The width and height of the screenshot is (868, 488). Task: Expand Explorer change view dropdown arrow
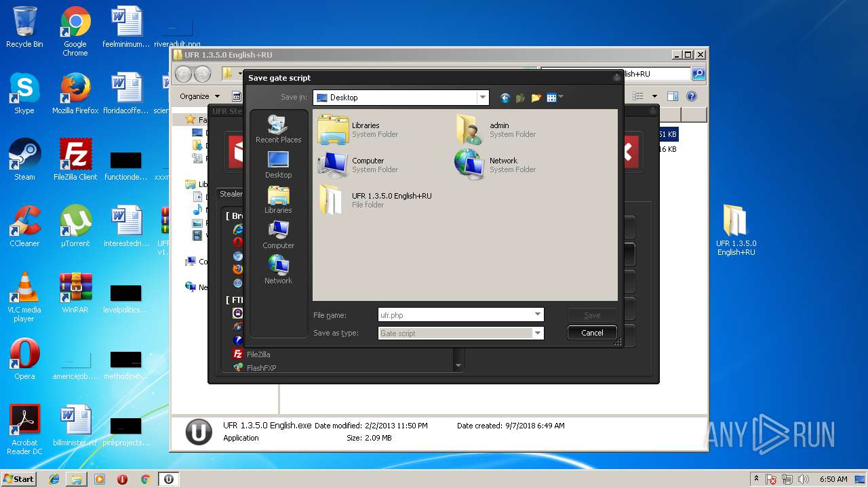[654, 96]
